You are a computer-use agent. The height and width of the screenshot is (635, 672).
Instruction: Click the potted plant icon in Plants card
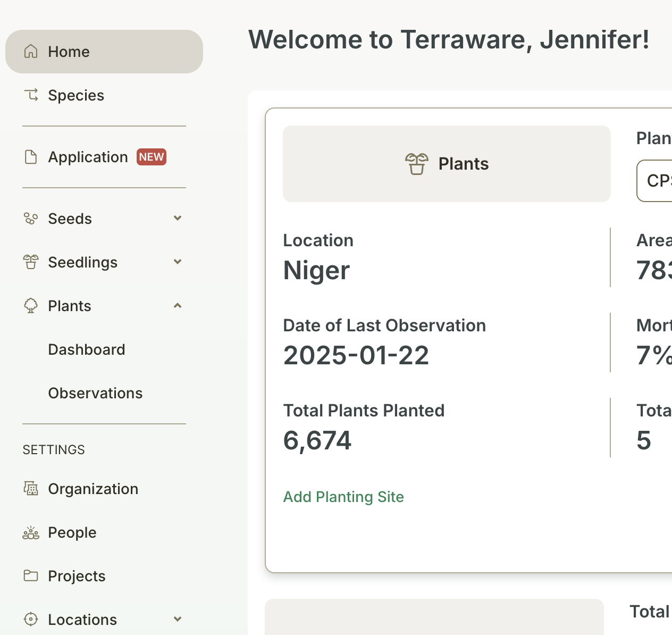click(417, 164)
